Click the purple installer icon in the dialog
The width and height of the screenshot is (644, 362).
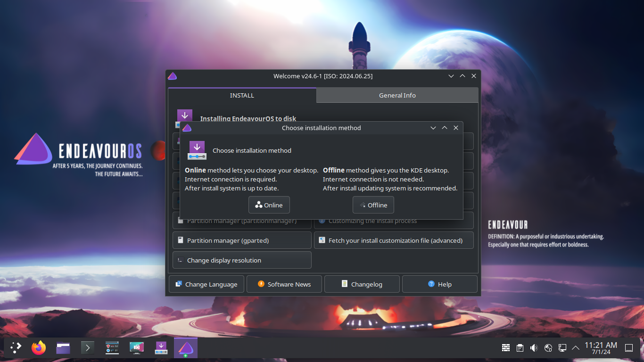pyautogui.click(x=197, y=150)
